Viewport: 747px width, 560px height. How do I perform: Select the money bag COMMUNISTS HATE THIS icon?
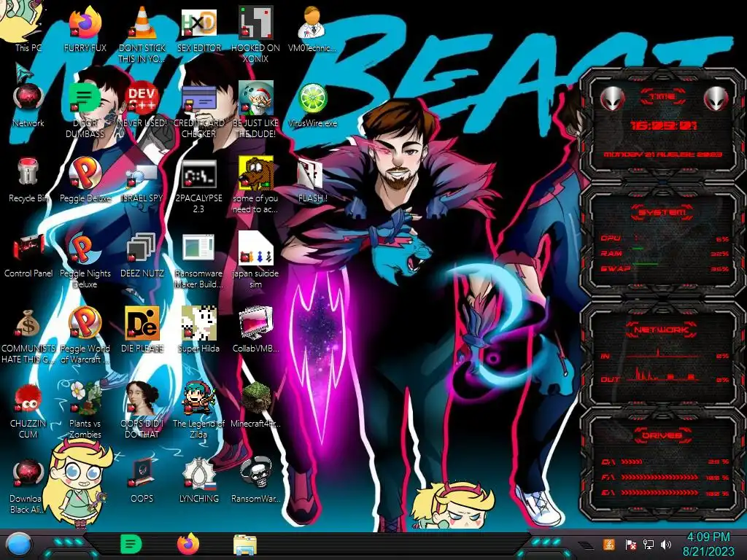[28, 335]
